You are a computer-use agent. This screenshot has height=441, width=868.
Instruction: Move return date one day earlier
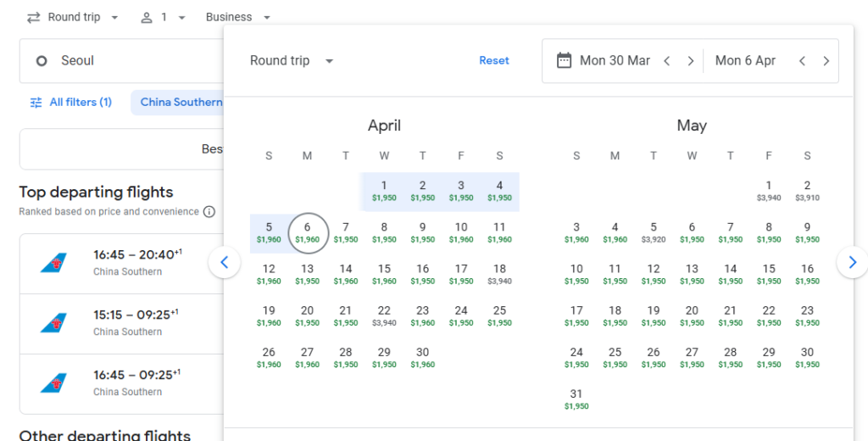802,61
